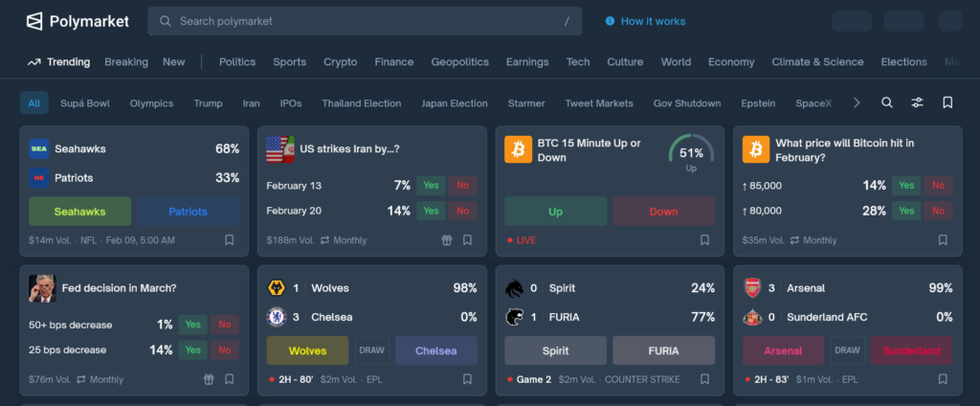Bookmark the BTC 15 Minute market

tap(705, 240)
